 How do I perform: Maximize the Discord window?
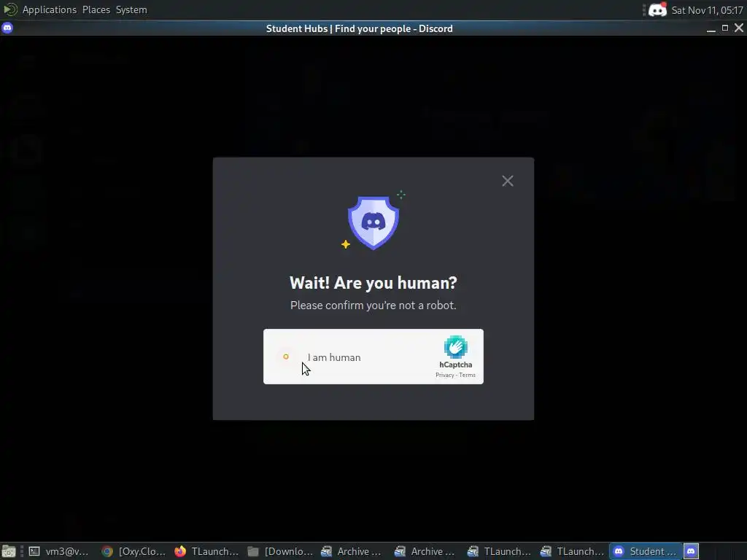(725, 28)
